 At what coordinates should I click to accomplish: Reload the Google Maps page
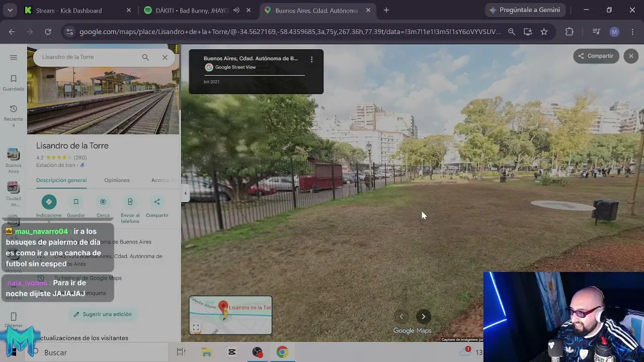(x=48, y=32)
